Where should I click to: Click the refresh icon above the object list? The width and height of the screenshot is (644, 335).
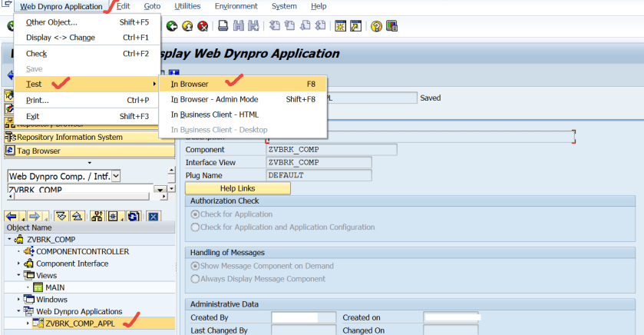[x=134, y=217]
